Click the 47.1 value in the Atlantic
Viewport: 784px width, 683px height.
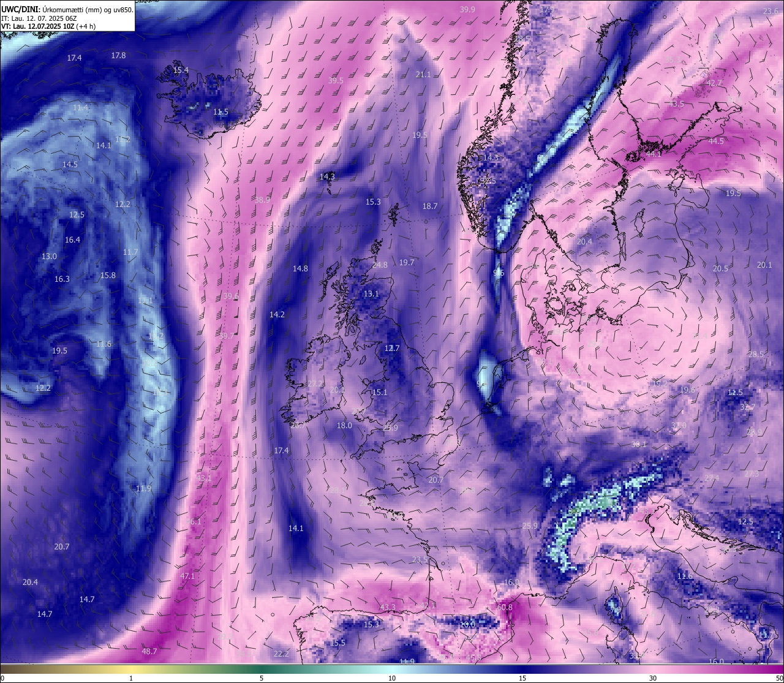pyautogui.click(x=187, y=576)
